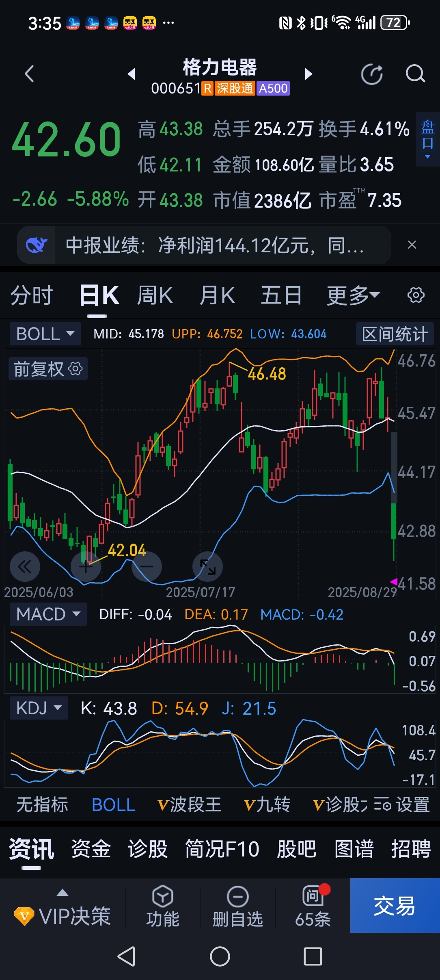Switch to previous stock with left triangle
440x980 pixels.
(x=131, y=74)
